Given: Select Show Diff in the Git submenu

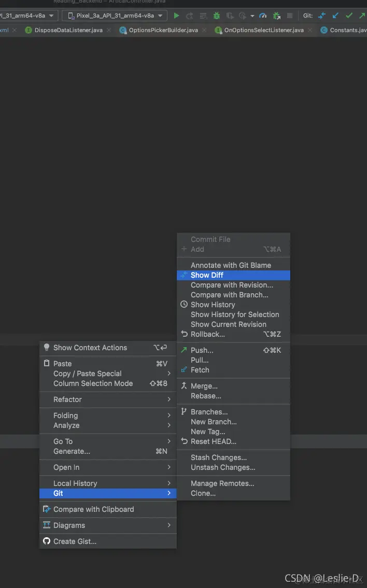Looking at the screenshot, I should coord(207,275).
